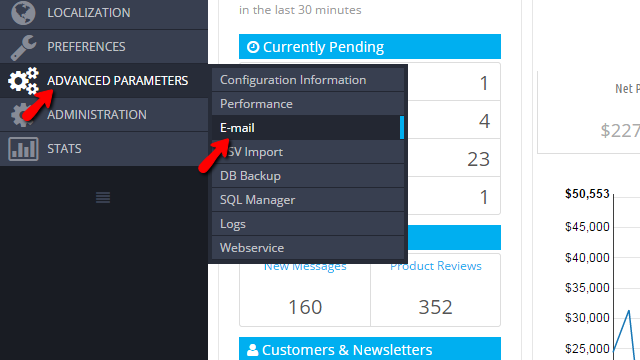The height and width of the screenshot is (360, 640).
Task: Click the $45,000 chart axis label
Action: pyautogui.click(x=587, y=227)
